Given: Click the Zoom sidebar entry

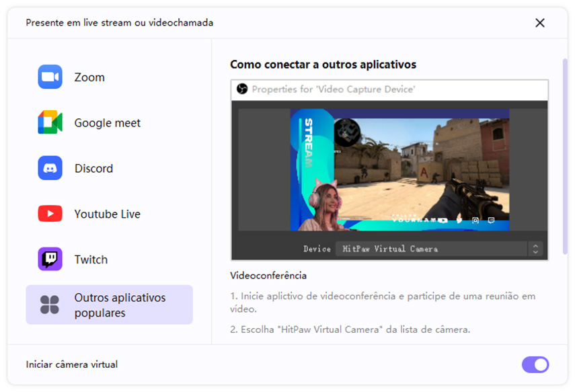Looking at the screenshot, I should coord(91,77).
